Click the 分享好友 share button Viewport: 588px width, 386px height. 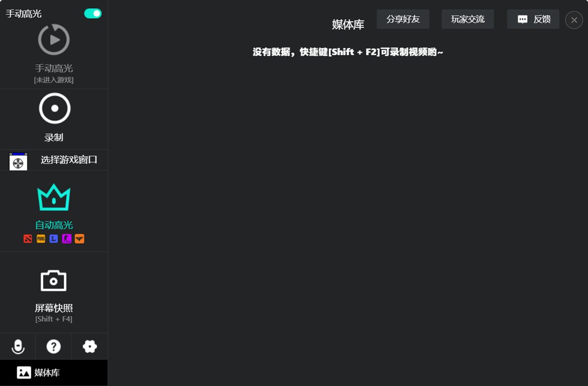[403, 19]
